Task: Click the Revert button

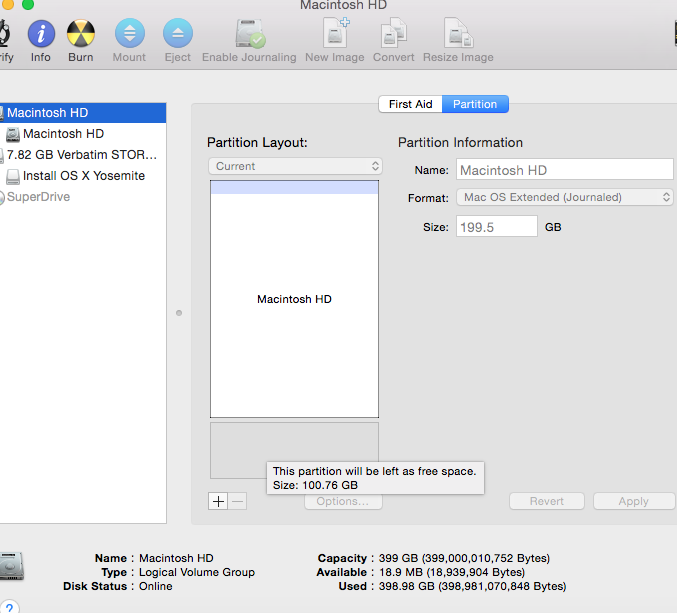Action: (547, 501)
